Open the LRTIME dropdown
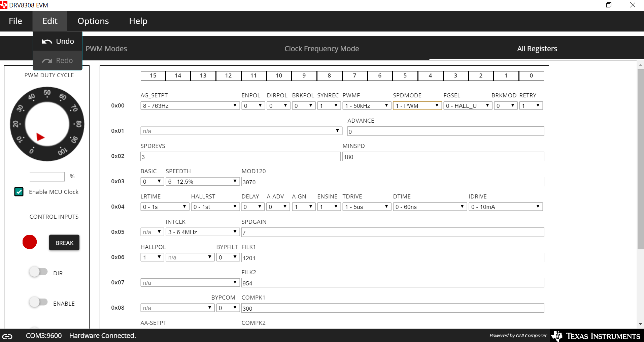This screenshot has width=644, height=342. pyautogui.click(x=165, y=207)
